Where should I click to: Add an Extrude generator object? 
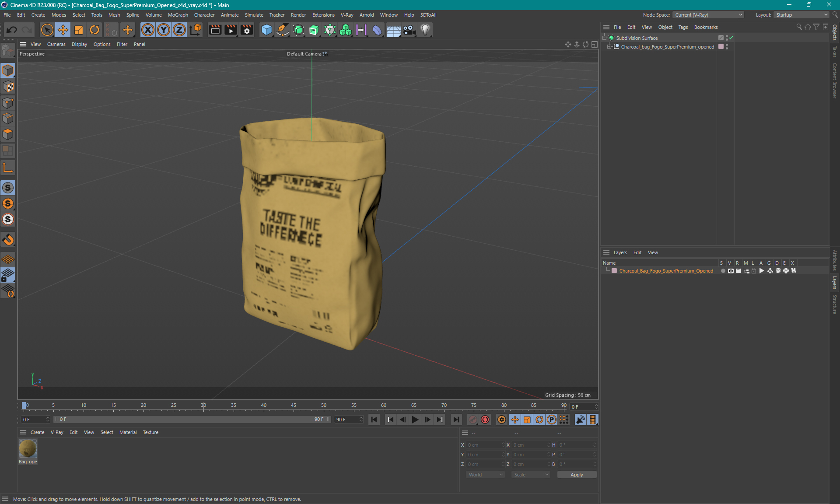coord(314,30)
